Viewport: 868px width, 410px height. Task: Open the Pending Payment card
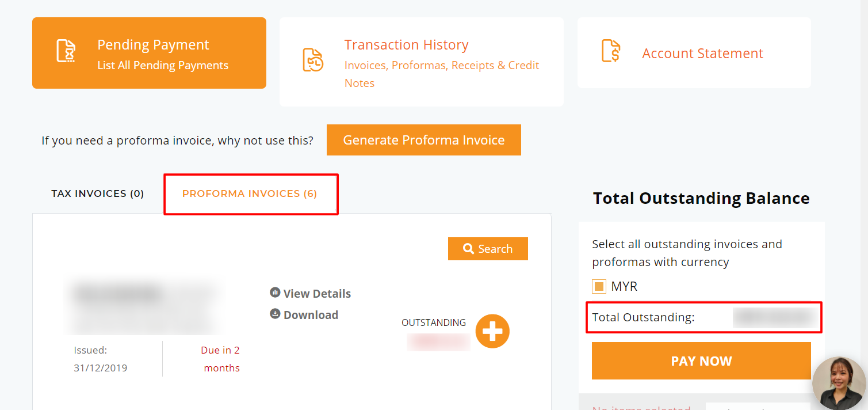[x=149, y=53]
